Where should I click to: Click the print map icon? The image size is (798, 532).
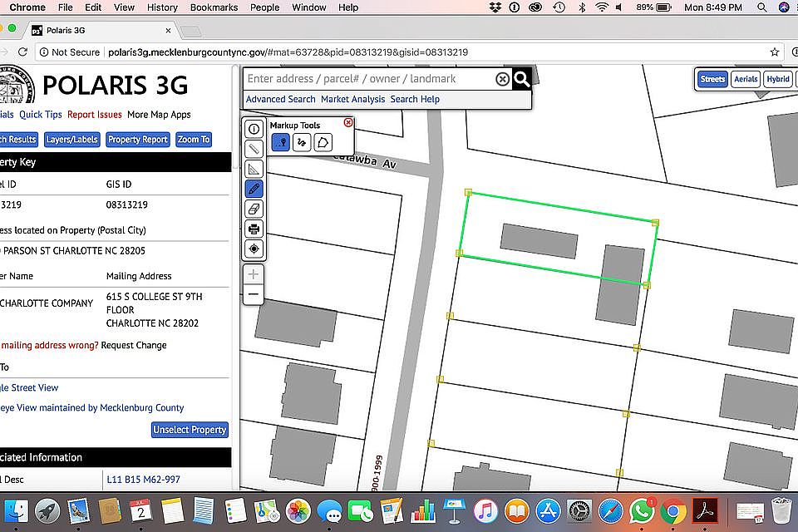click(254, 229)
